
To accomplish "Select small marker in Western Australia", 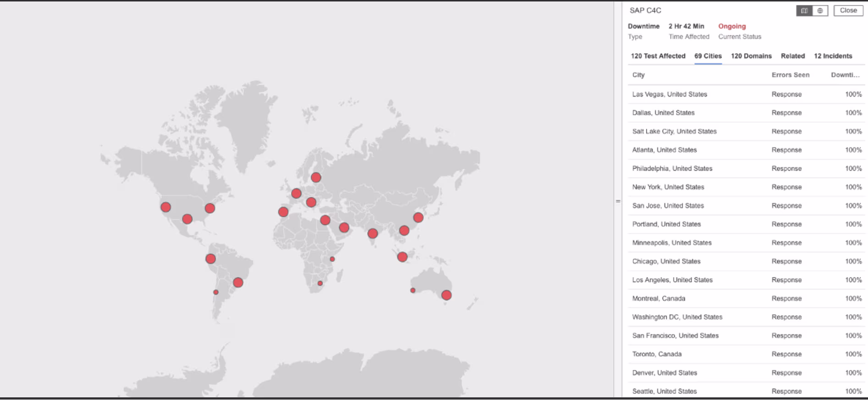I will point(413,290).
